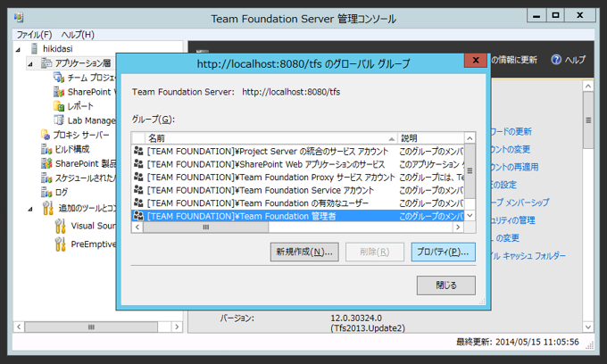Click the アプリケーション層 node icon
Image resolution: width=607 pixels, height=364 pixels.
(x=46, y=63)
